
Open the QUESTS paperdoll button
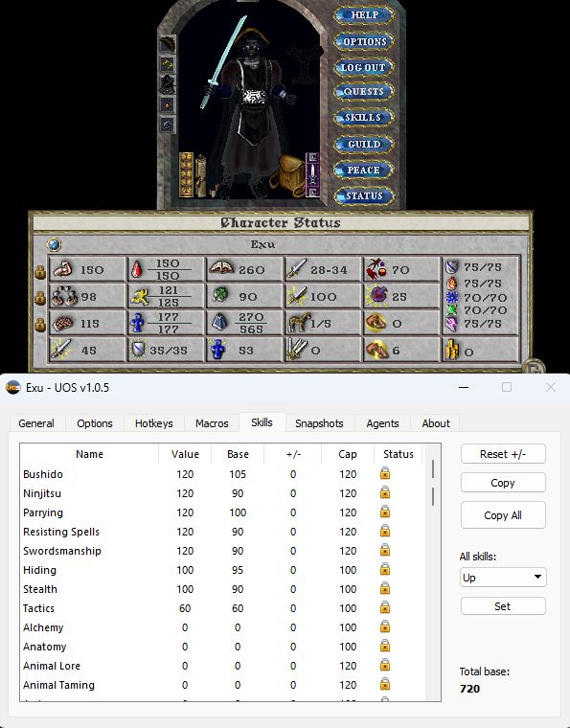click(x=364, y=91)
